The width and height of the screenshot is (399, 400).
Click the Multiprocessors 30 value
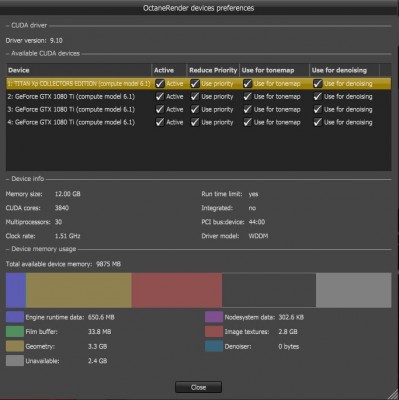pos(58,222)
